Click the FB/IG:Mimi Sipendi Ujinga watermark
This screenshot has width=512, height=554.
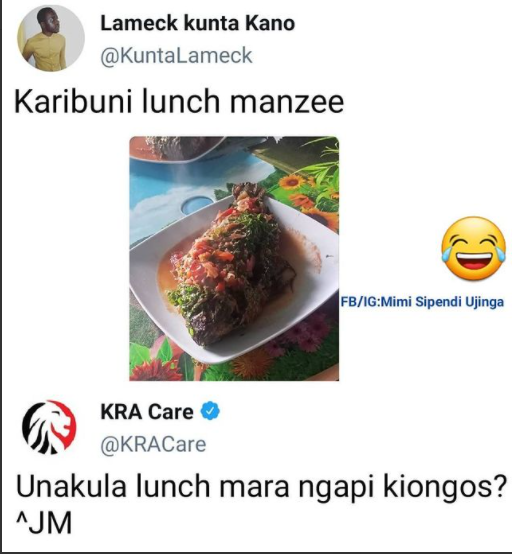pos(422,302)
